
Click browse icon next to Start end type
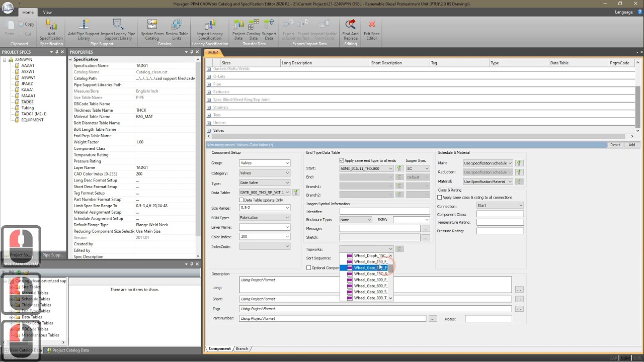(x=399, y=168)
